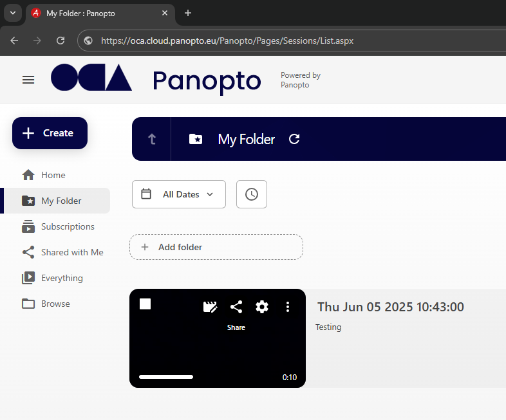
Task: Reload the browser page
Action: pyautogui.click(x=61, y=41)
